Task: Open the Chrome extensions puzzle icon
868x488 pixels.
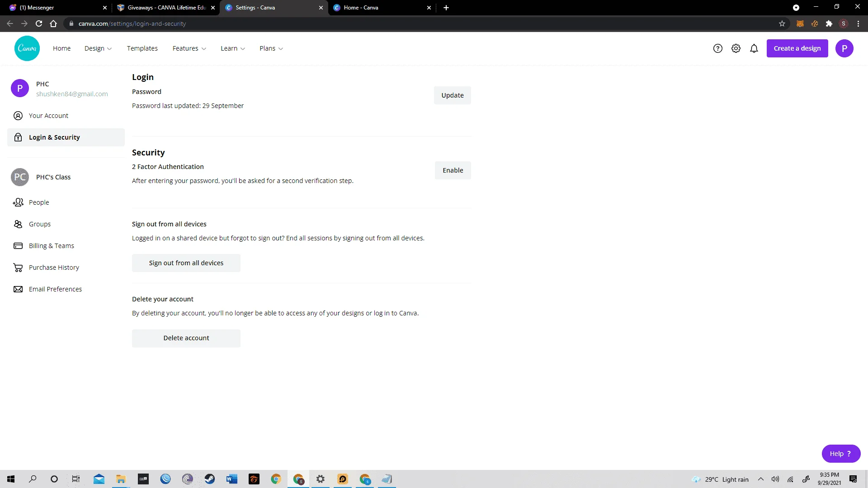Action: click(x=829, y=23)
